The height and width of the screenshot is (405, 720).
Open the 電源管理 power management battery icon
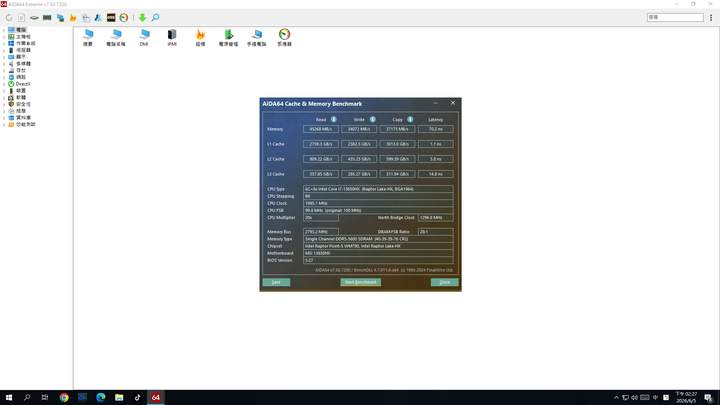[x=228, y=38]
